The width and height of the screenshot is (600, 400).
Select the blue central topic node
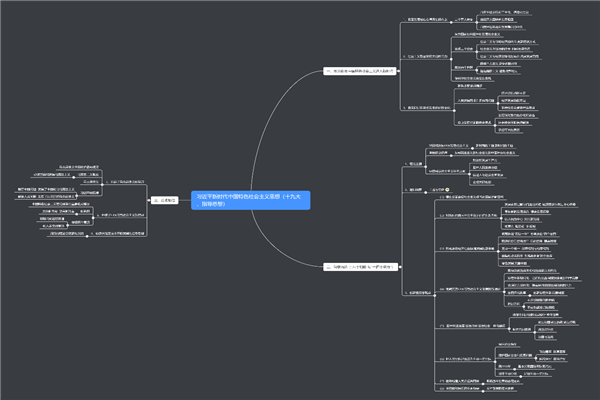click(x=250, y=200)
